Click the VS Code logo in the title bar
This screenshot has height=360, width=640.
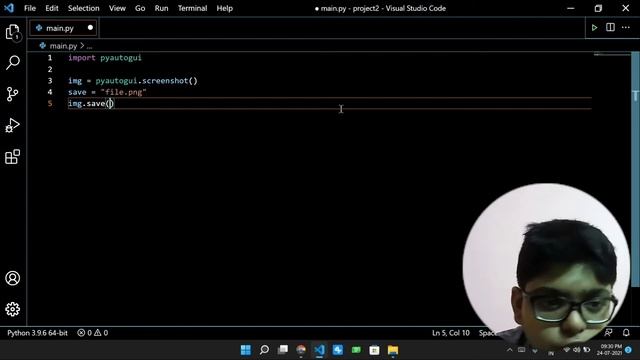pyautogui.click(x=9, y=8)
